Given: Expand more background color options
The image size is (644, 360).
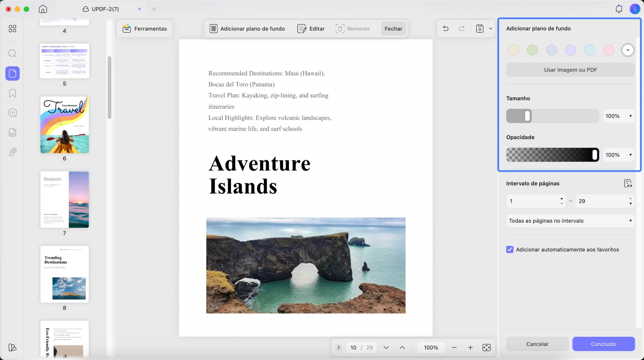Looking at the screenshot, I should click(628, 50).
